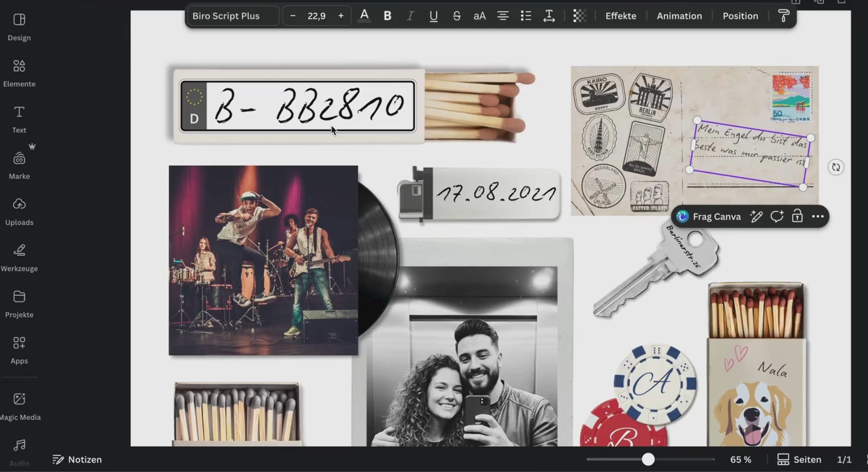Click the transparency checkerboard icon
The height and width of the screenshot is (472, 868).
[x=580, y=16]
